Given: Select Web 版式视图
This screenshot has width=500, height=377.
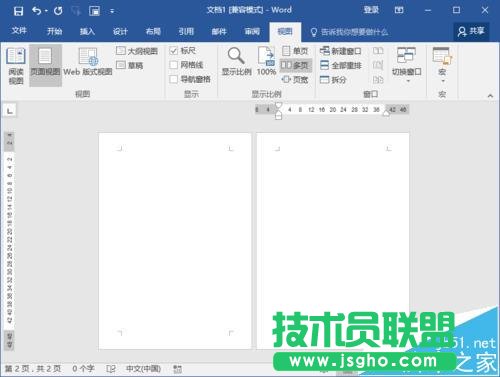Looking at the screenshot, I should (88, 62).
